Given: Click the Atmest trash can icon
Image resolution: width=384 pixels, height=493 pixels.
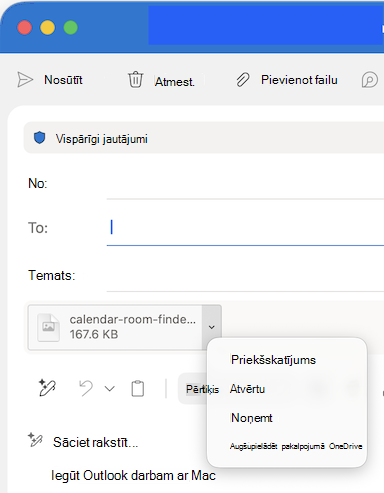Looking at the screenshot, I should pyautogui.click(x=135, y=80).
